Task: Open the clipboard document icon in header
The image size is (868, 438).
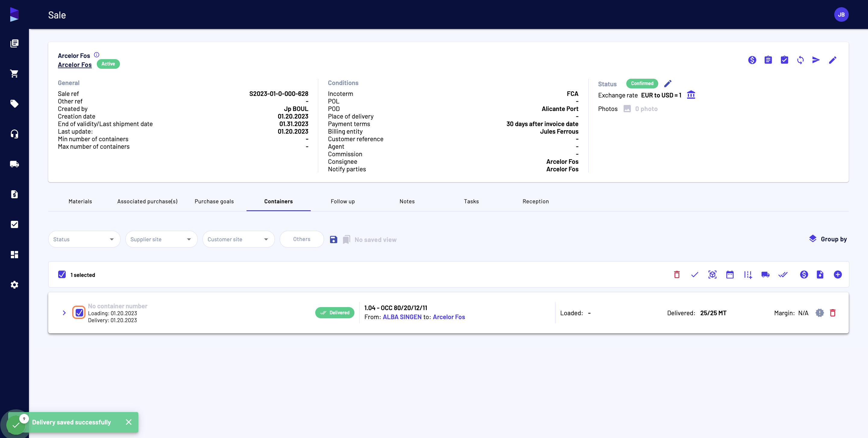Action: [768, 60]
